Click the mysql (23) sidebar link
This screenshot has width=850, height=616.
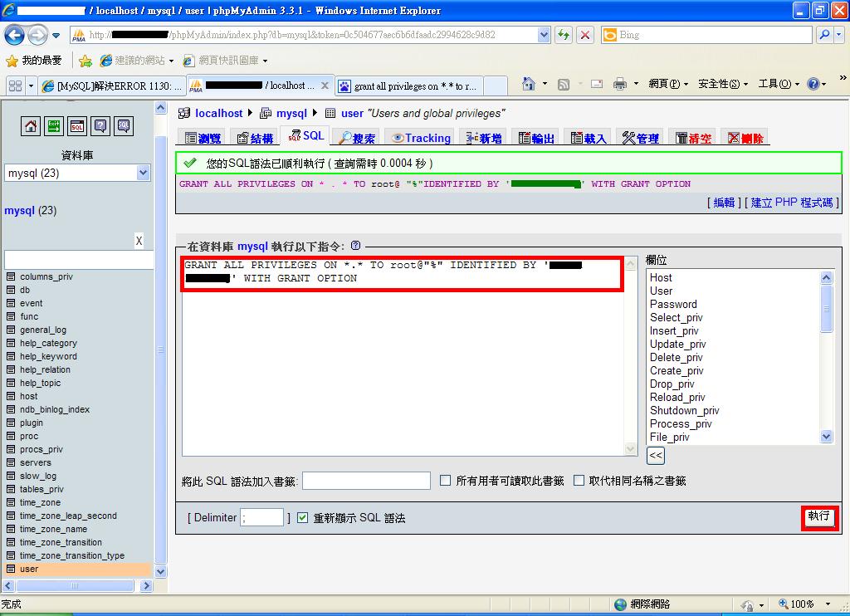pyautogui.click(x=31, y=210)
